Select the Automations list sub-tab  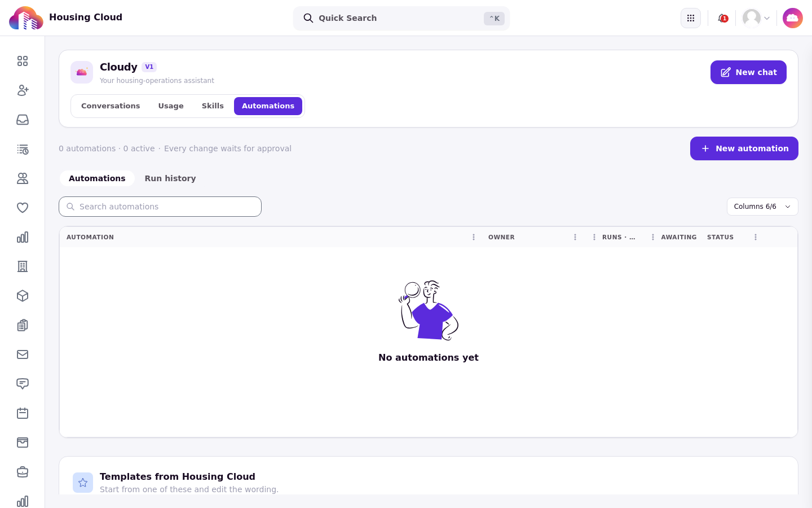[x=97, y=178]
